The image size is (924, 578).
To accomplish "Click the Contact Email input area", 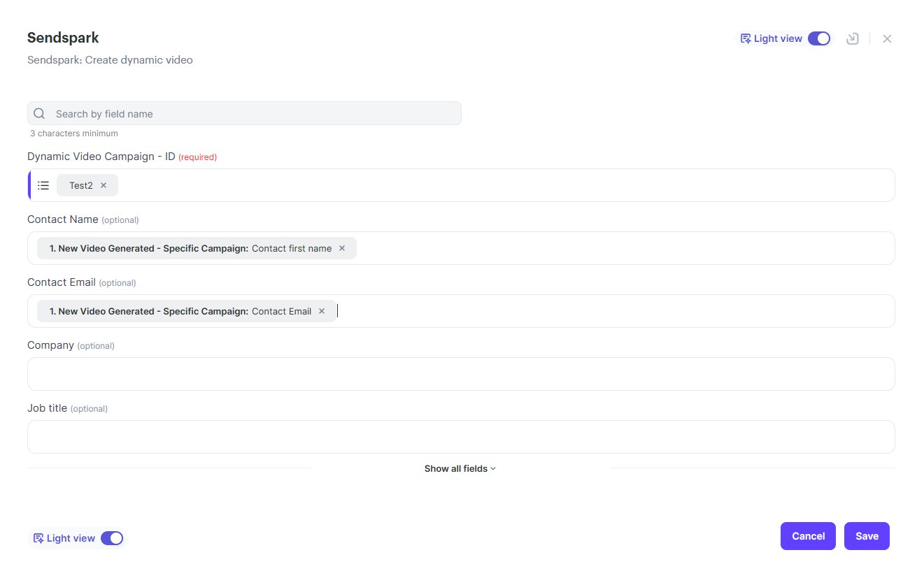I will [x=461, y=311].
